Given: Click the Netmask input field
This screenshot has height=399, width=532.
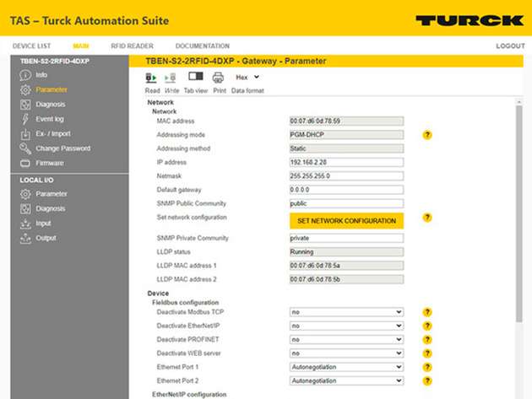Looking at the screenshot, I should coord(346,176).
